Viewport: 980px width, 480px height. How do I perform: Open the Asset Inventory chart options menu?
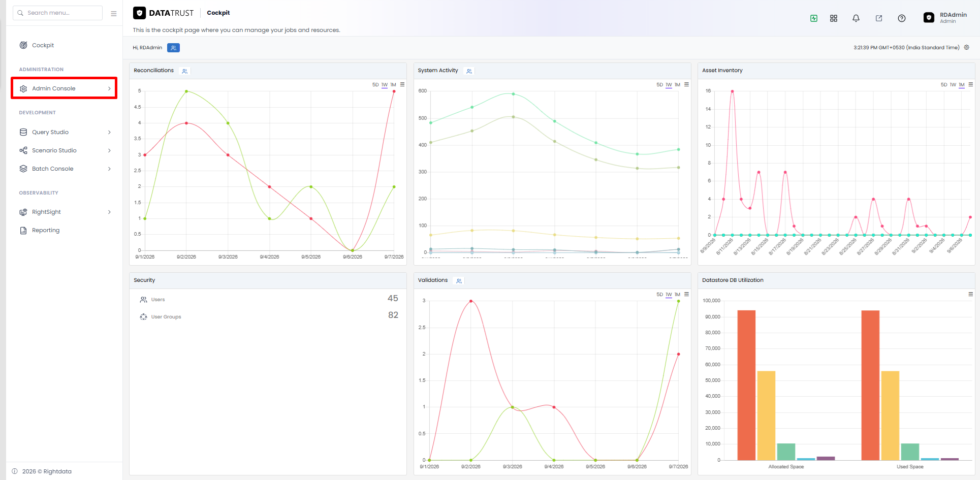tap(970, 84)
